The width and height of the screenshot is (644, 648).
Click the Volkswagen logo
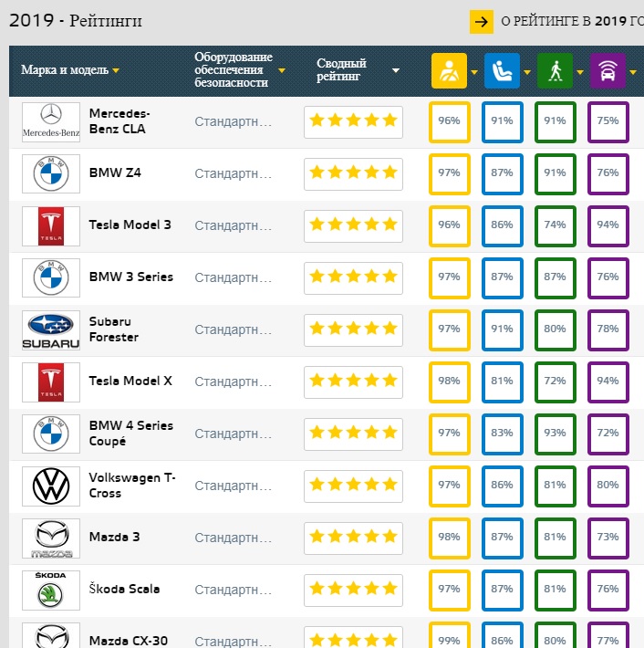51,486
